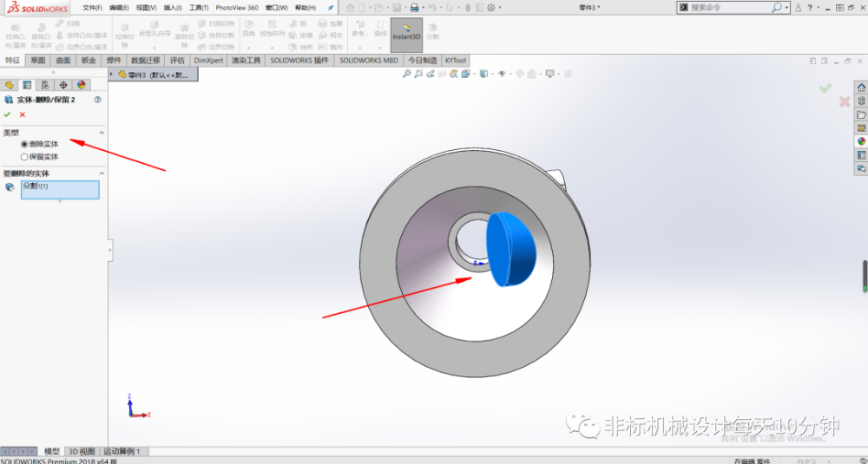Open the Custom Properties task pane icon
Image resolution: width=868 pixels, height=464 pixels.
tap(861, 155)
